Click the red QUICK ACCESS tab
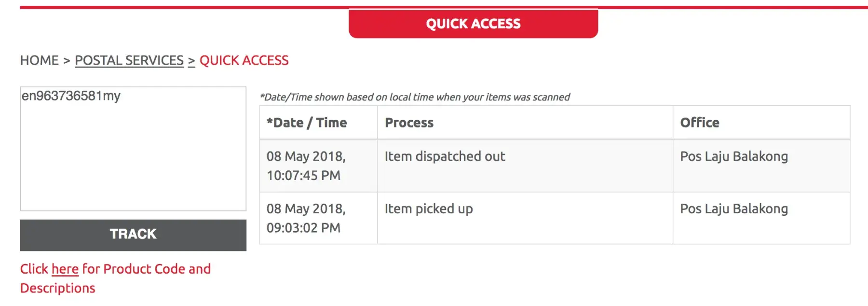Screen dimensions: 868x306 (x=473, y=24)
